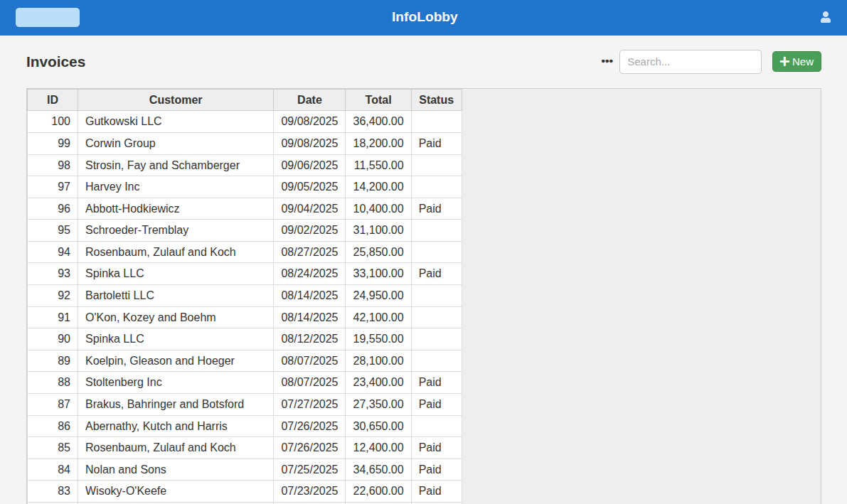Click the InfoLobby title in header
Viewport: 847px width, 504px height.
tap(425, 17)
